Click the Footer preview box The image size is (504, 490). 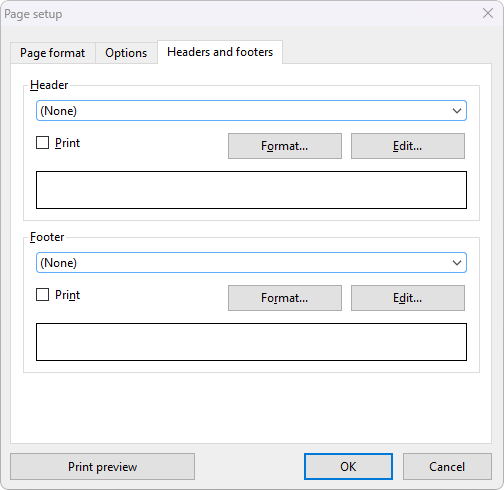[x=251, y=342]
